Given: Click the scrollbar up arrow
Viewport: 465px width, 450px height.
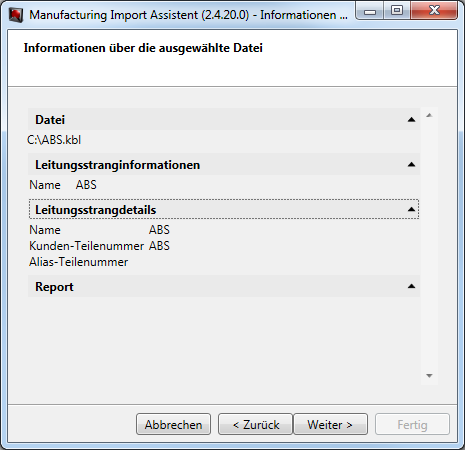Looking at the screenshot, I should (x=429, y=115).
